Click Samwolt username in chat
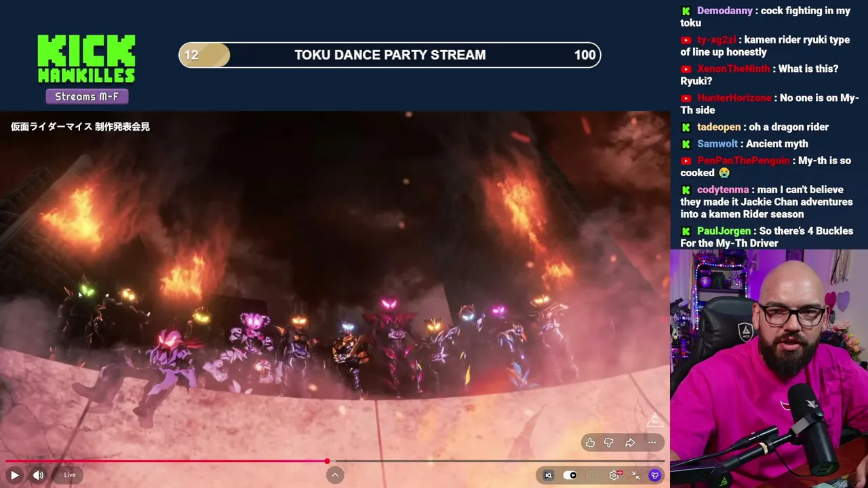 pos(717,144)
